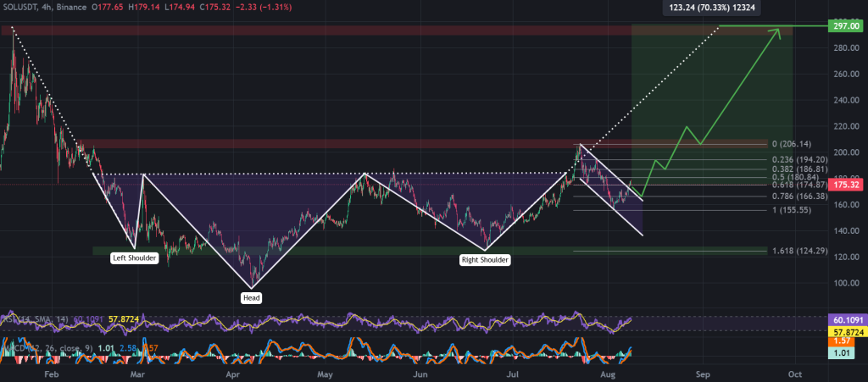Select the Fibonacci 0.382 (186.81) level label
Screen dimensions: 868x382
click(x=800, y=169)
